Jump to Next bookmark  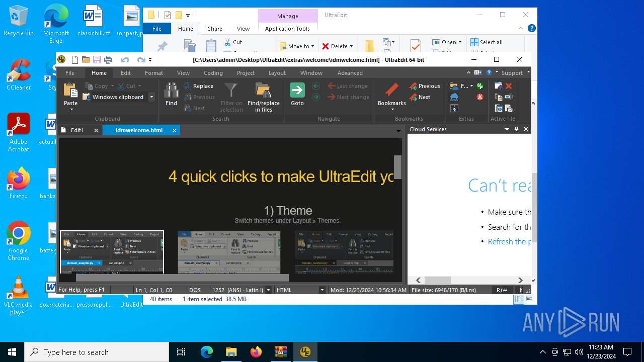pyautogui.click(x=420, y=97)
